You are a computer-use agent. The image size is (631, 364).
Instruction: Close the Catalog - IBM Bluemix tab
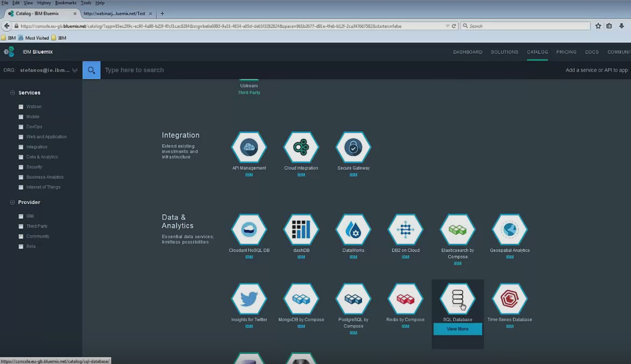pos(75,13)
